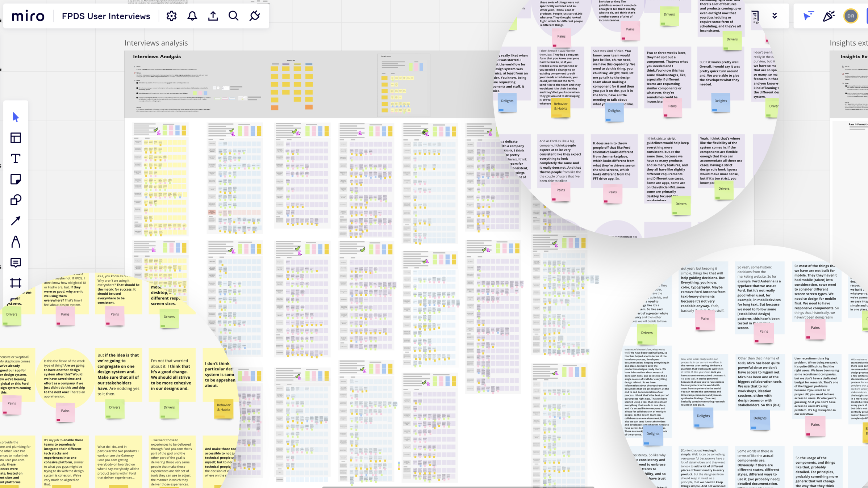Click Pains tag on 'So yeah, some historic decisions' note

click(x=764, y=333)
